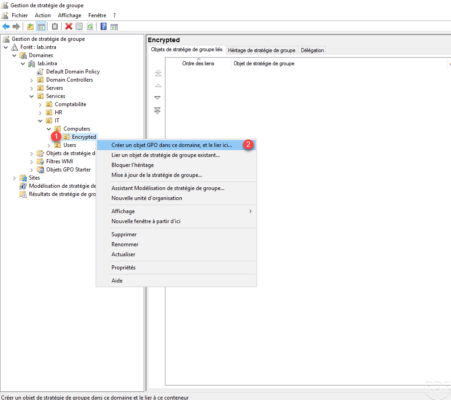Click the blue Help question-mark icon
The height and width of the screenshot is (400, 451).
[104, 26]
